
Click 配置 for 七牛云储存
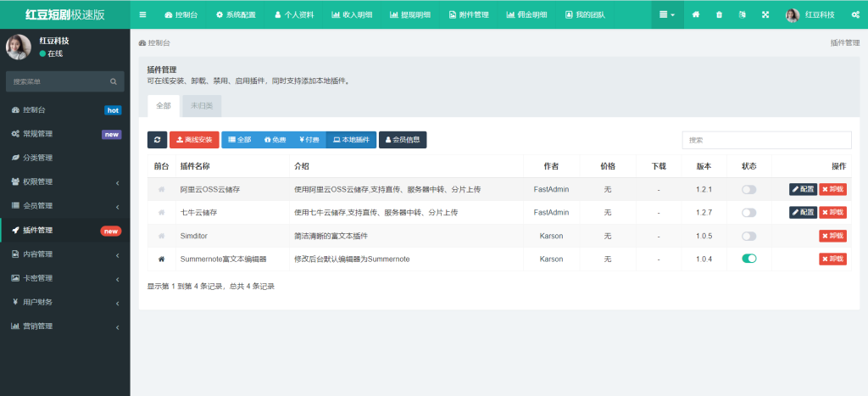[x=803, y=213]
